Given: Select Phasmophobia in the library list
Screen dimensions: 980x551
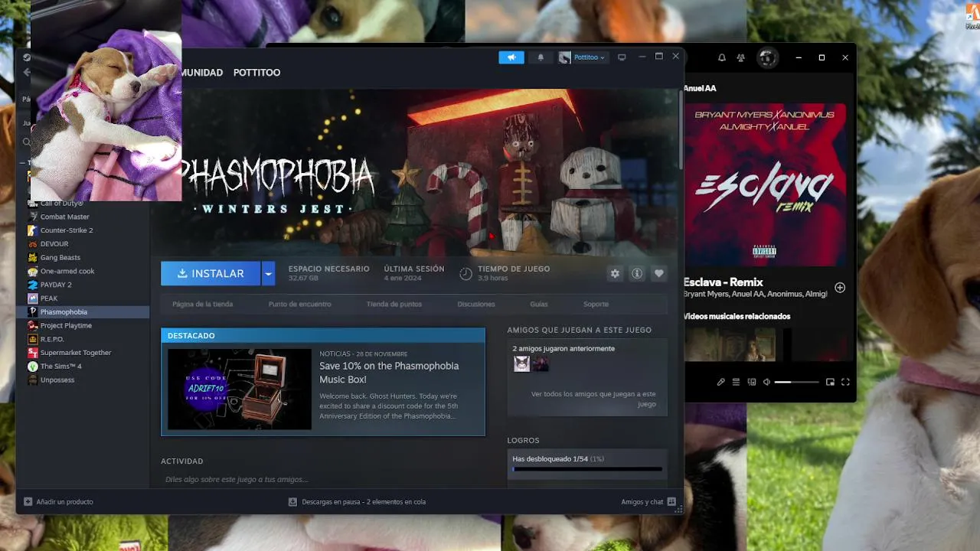Looking at the screenshot, I should (83, 312).
